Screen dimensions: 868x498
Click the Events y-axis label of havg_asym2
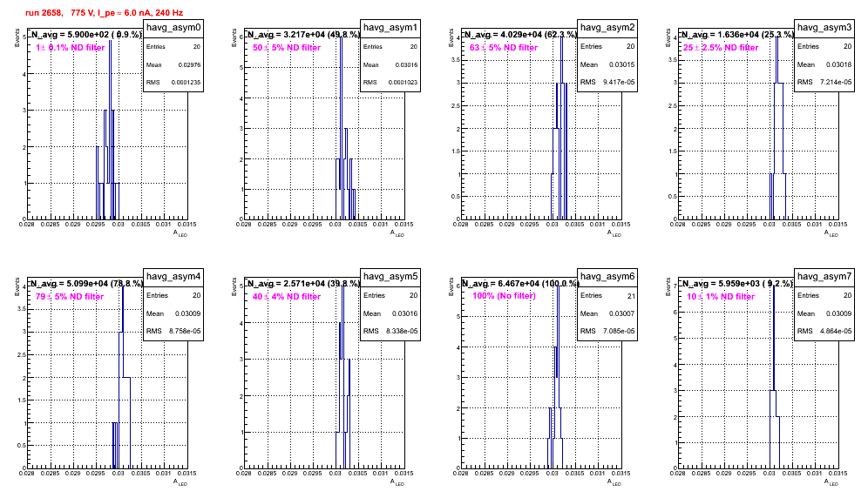click(451, 37)
